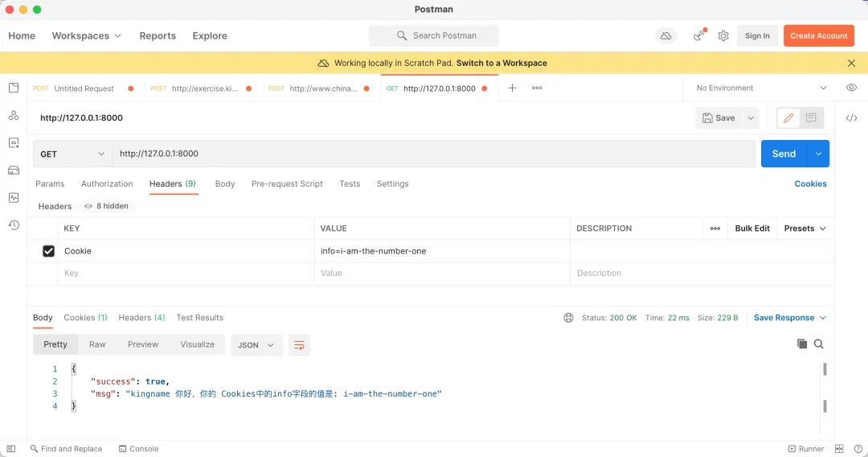This screenshot has height=457, width=868.
Task: Toggle response line wrap icon
Action: click(x=299, y=345)
